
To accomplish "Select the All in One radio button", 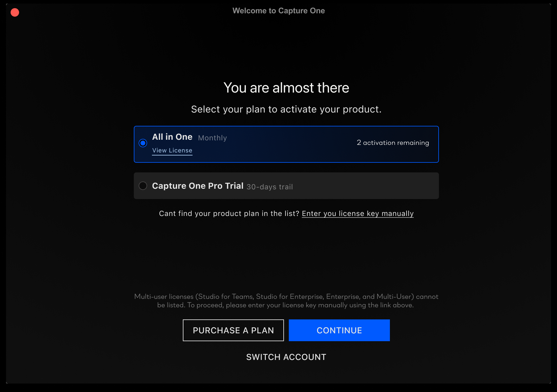I will tap(143, 143).
